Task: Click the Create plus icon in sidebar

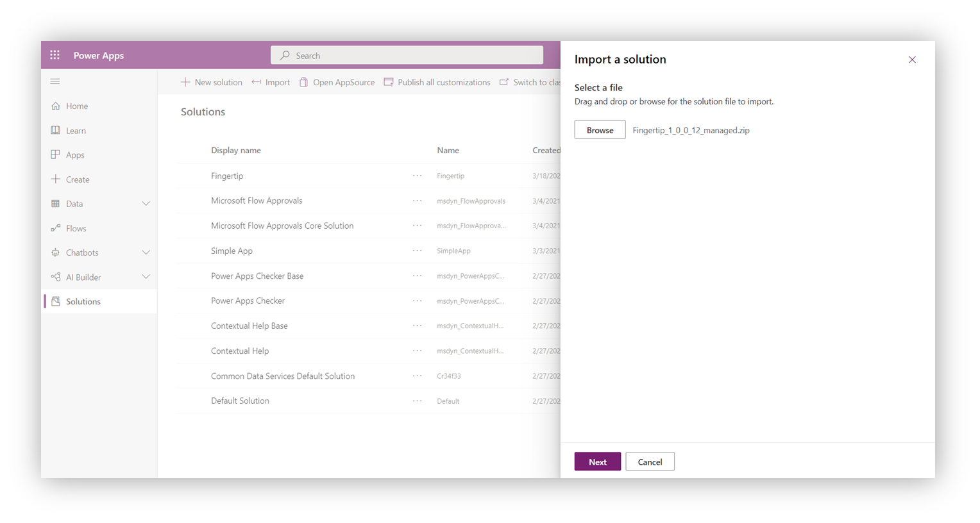Action: pyautogui.click(x=56, y=179)
